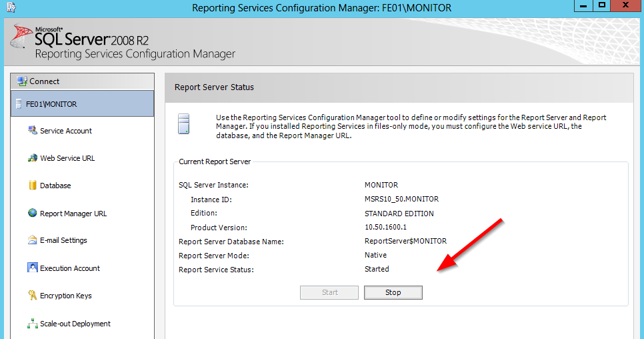This screenshot has height=339, width=644.
Task: Click the Encryption Keys icon
Action: click(33, 295)
